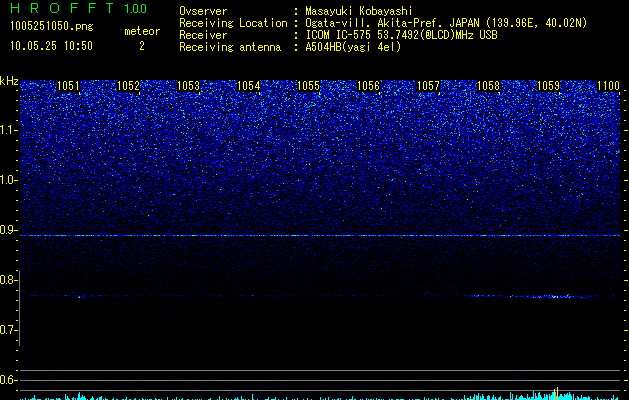Click the Receiving Location label
This screenshot has width=629, height=400.
pyautogui.click(x=233, y=23)
